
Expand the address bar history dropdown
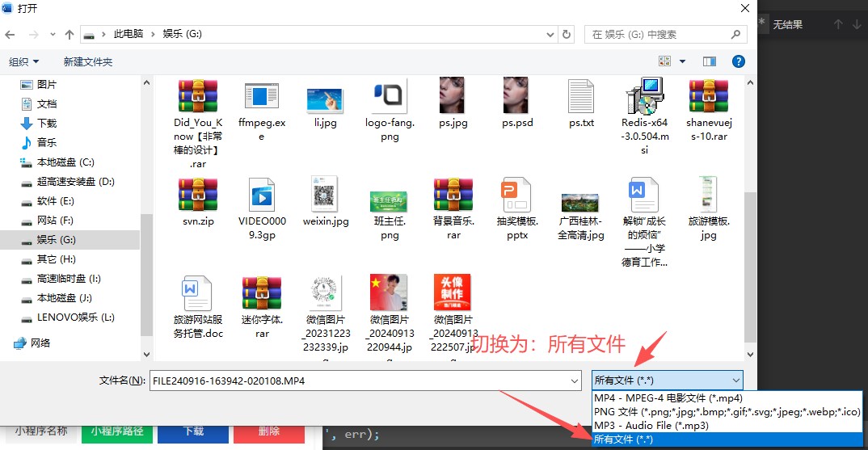(x=548, y=35)
